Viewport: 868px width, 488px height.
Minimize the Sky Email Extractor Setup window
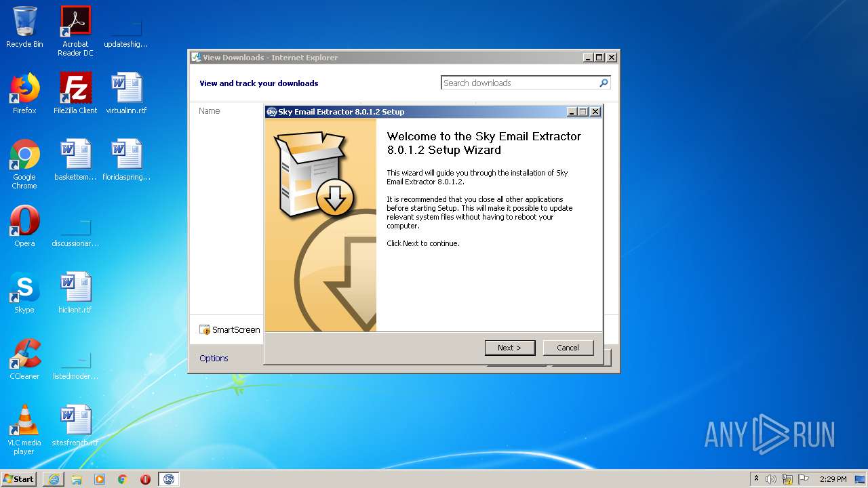(572, 112)
